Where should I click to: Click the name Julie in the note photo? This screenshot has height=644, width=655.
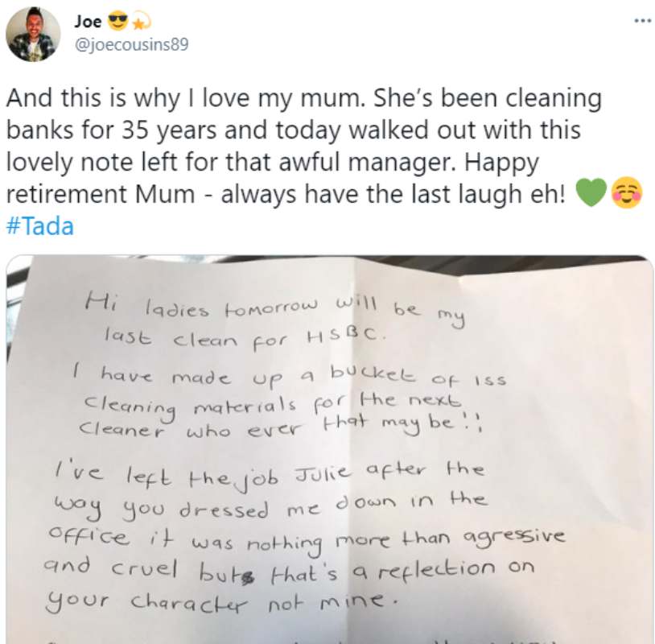[x=322, y=473]
